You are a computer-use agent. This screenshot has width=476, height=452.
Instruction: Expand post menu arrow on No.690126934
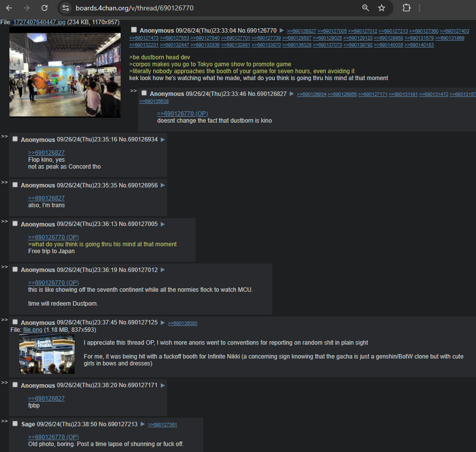click(163, 140)
